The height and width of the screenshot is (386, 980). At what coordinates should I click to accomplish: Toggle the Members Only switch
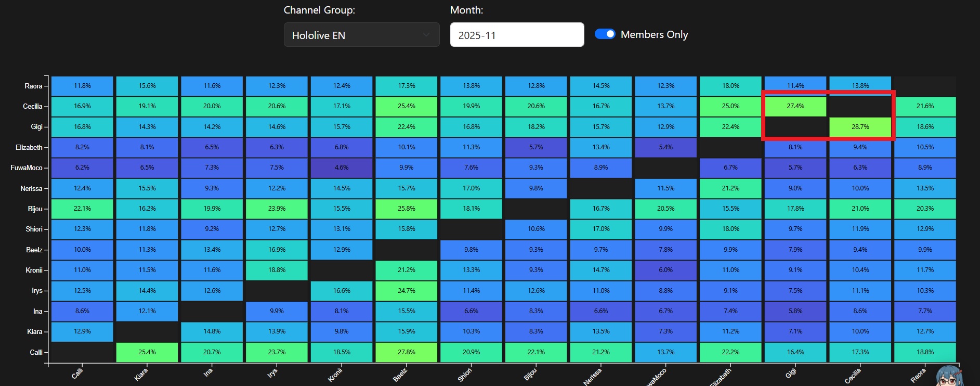click(605, 34)
